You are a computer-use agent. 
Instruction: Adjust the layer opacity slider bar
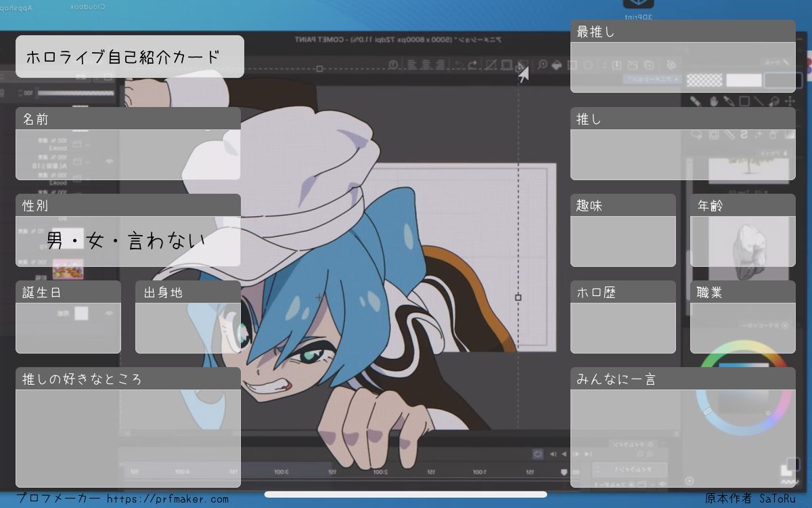76,93
